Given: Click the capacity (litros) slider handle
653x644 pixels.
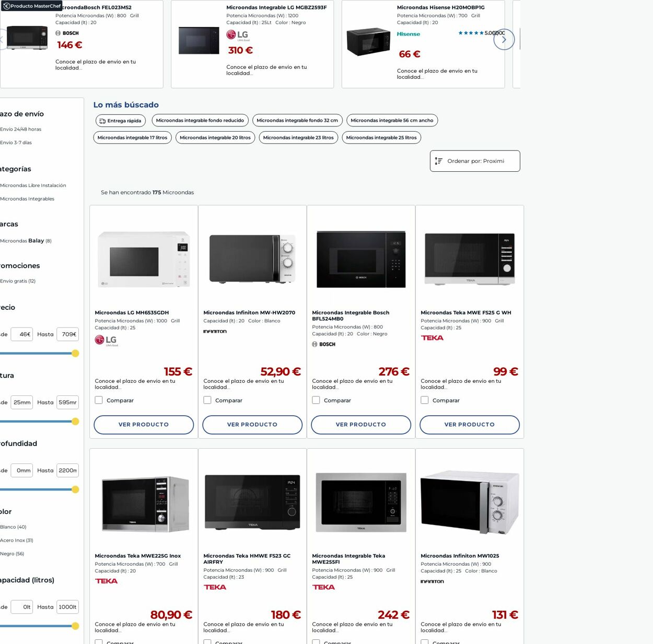Looking at the screenshot, I should pyautogui.click(x=75, y=626).
